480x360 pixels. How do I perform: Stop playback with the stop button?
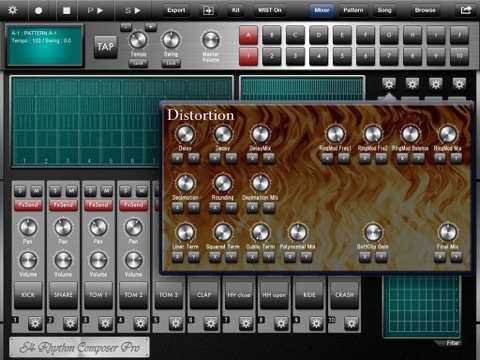pyautogui.click(x=67, y=10)
